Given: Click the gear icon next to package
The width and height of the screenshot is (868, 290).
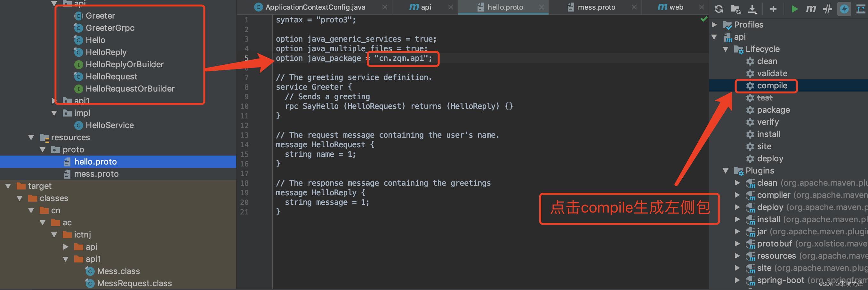Looking at the screenshot, I should (750, 110).
